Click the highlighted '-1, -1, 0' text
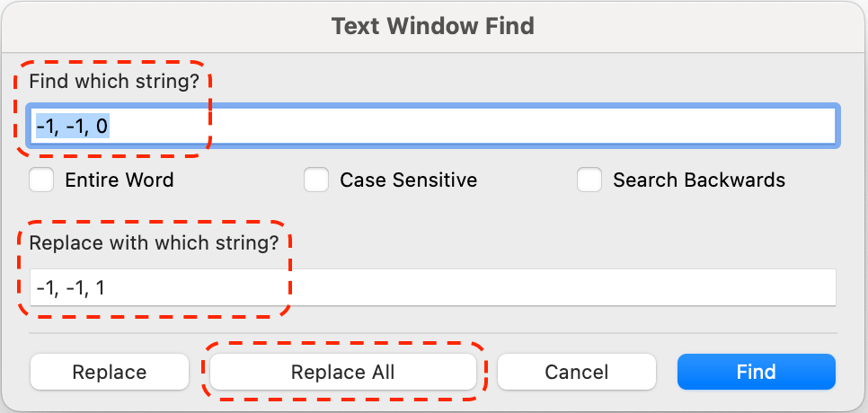868x413 pixels. (72, 126)
